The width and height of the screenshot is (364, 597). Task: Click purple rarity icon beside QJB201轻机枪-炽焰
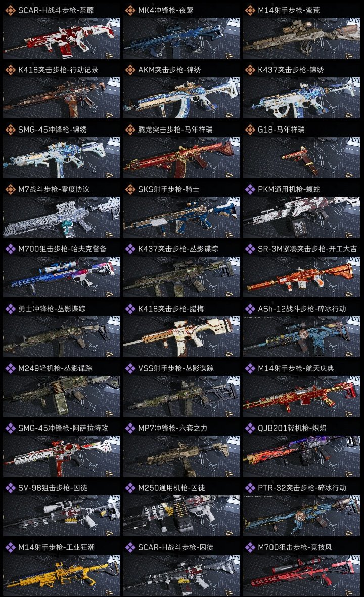(x=250, y=428)
